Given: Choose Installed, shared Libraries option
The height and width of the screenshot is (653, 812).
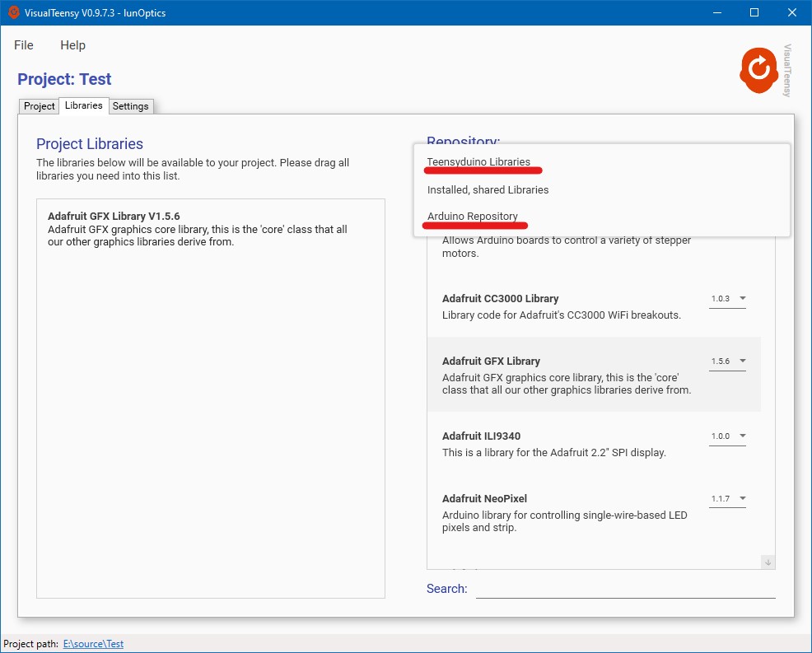Looking at the screenshot, I should [x=602, y=189].
